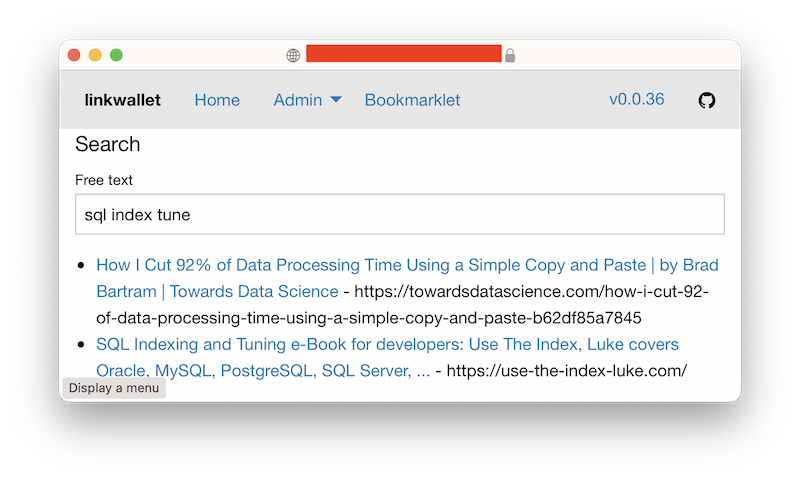This screenshot has width=800, height=480.
Task: Open version v0.0.36 link
Action: pos(637,99)
